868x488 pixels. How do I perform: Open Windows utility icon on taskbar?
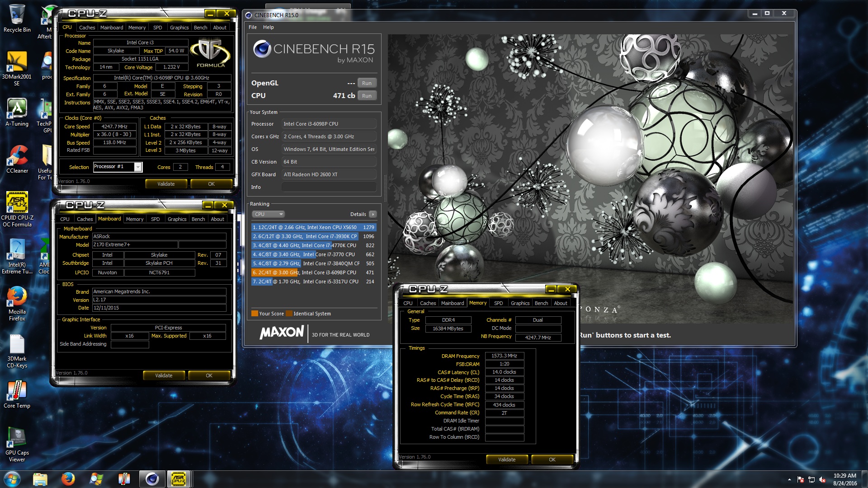96,479
